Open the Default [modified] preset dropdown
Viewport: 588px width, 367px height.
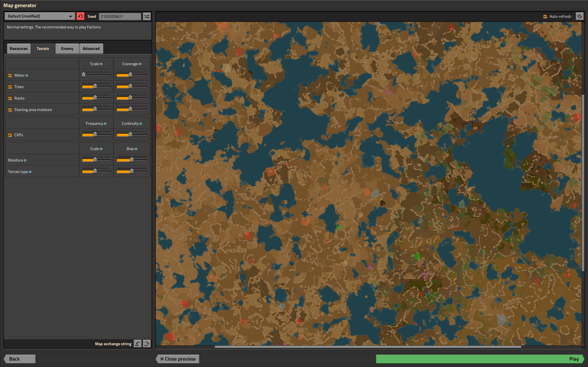coord(40,16)
